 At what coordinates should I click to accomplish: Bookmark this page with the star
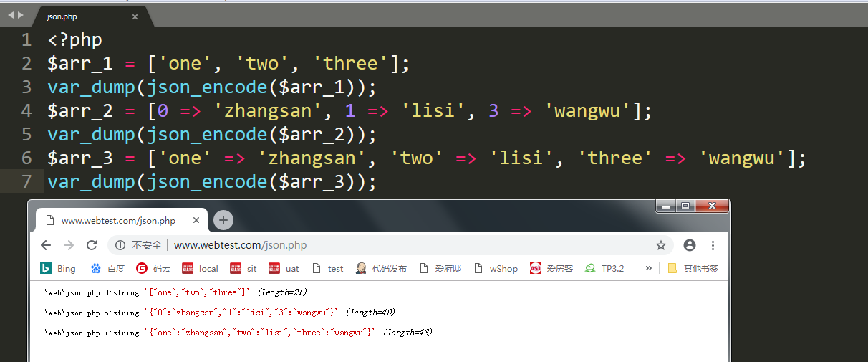pyautogui.click(x=660, y=245)
